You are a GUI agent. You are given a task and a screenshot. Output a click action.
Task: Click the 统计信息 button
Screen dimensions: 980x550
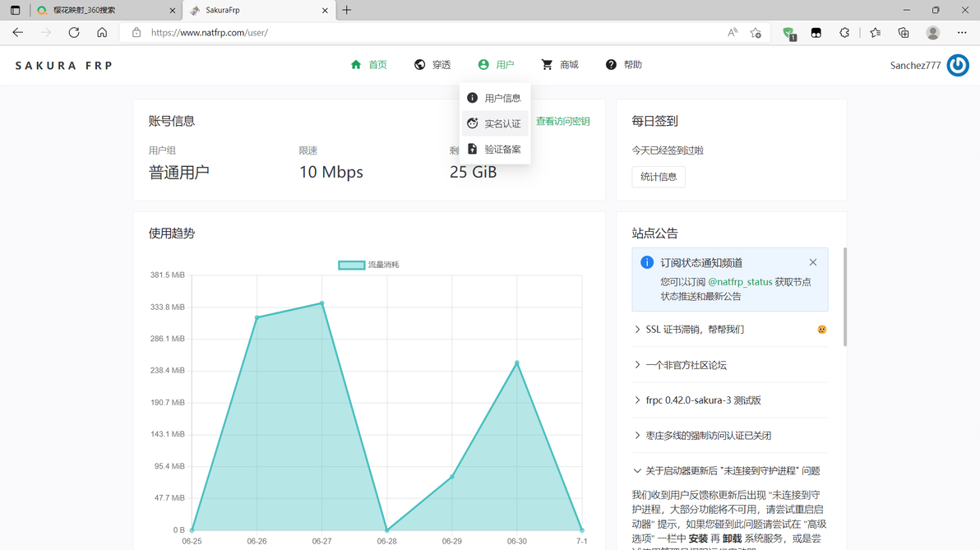(658, 177)
